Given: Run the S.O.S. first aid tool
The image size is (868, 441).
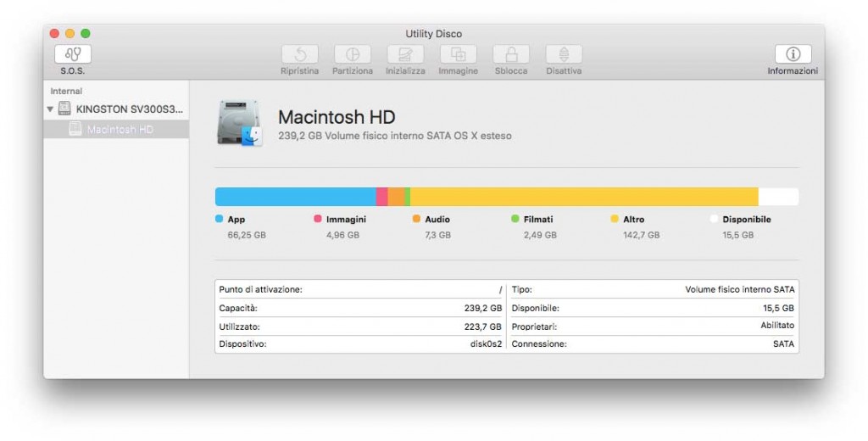Looking at the screenshot, I should click(x=73, y=54).
